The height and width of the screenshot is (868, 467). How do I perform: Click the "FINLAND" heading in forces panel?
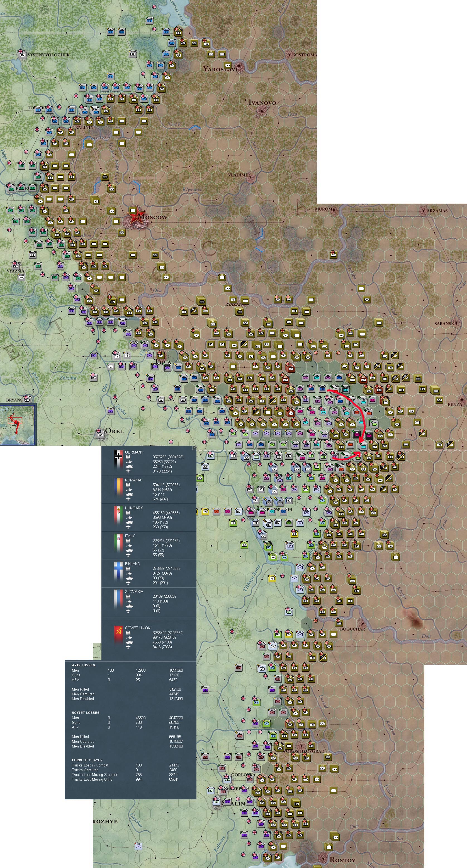click(133, 564)
